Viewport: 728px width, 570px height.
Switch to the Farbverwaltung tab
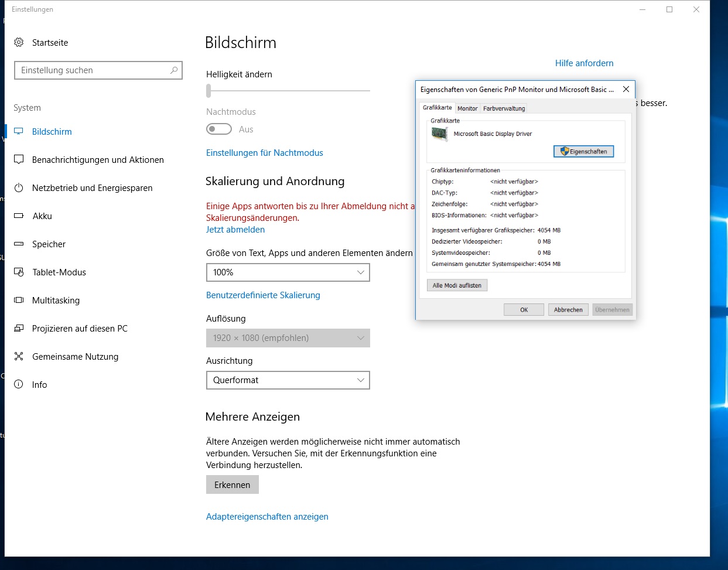504,108
